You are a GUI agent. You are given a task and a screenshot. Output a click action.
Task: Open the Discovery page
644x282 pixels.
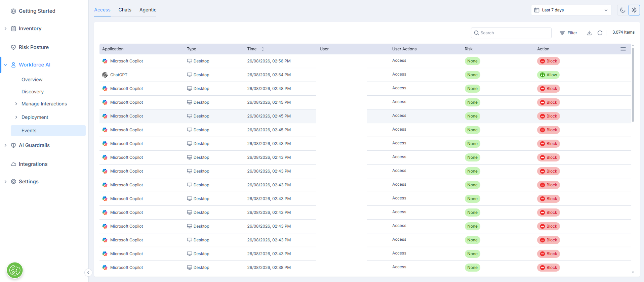click(x=33, y=92)
